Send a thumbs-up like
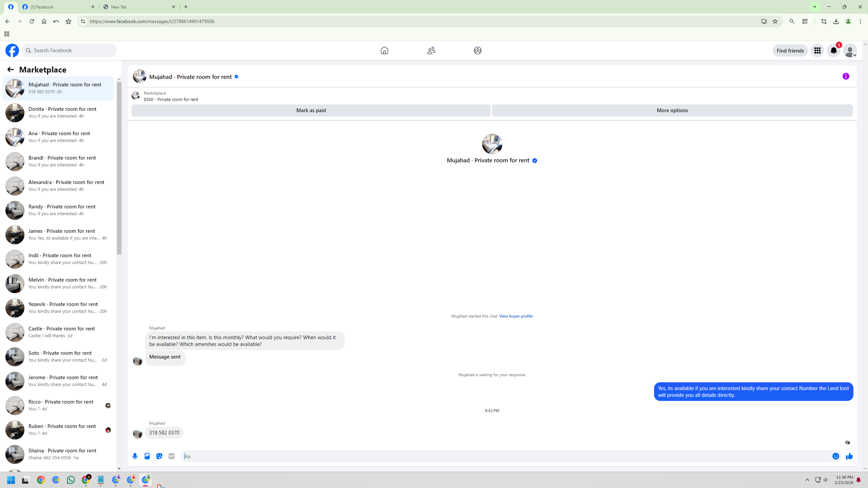868x488 pixels. pos(849,456)
